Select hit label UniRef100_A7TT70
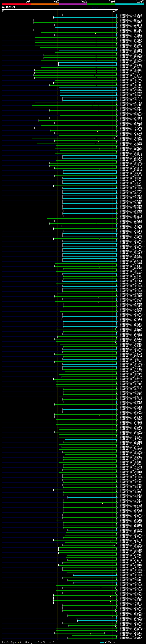146x644 pixels. [131, 331]
